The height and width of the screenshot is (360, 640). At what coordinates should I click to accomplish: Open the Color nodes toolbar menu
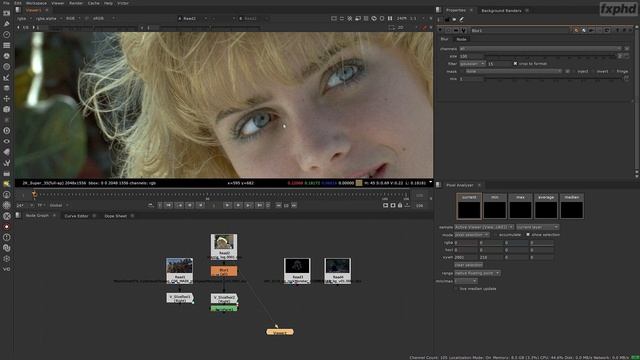7,56
